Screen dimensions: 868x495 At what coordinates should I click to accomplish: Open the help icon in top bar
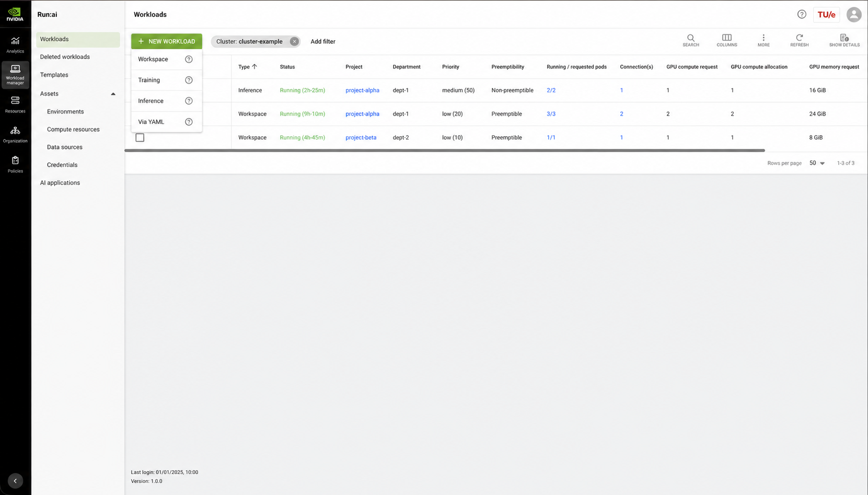pos(802,14)
